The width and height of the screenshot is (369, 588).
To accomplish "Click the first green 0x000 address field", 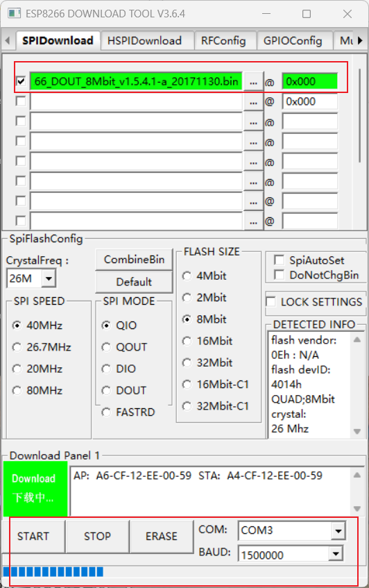I will [x=310, y=81].
